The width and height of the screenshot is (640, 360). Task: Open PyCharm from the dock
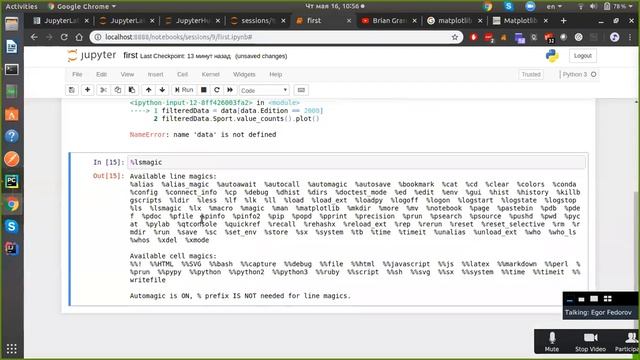[x=11, y=181]
